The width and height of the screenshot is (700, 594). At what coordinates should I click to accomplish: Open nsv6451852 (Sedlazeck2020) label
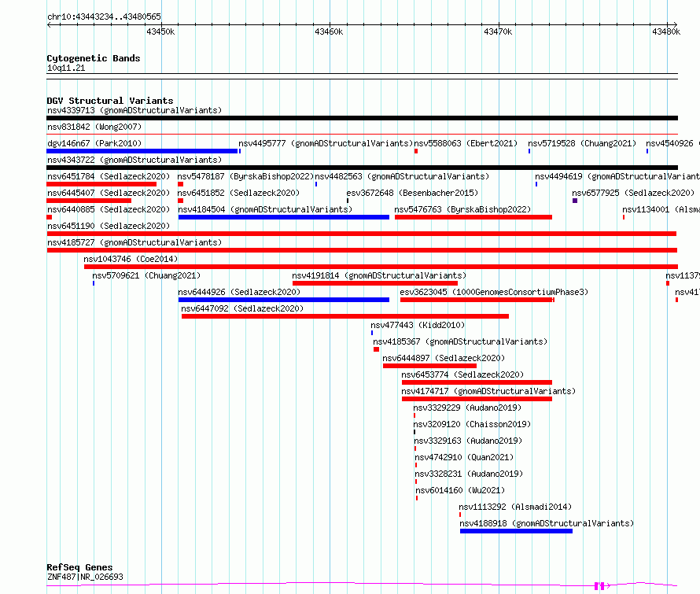pyautogui.click(x=238, y=193)
